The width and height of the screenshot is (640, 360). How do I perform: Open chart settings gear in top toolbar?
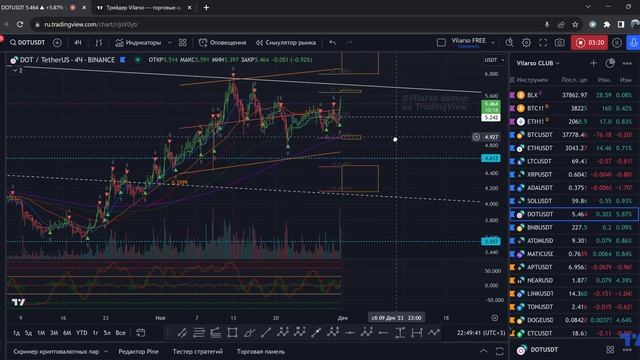(x=527, y=42)
